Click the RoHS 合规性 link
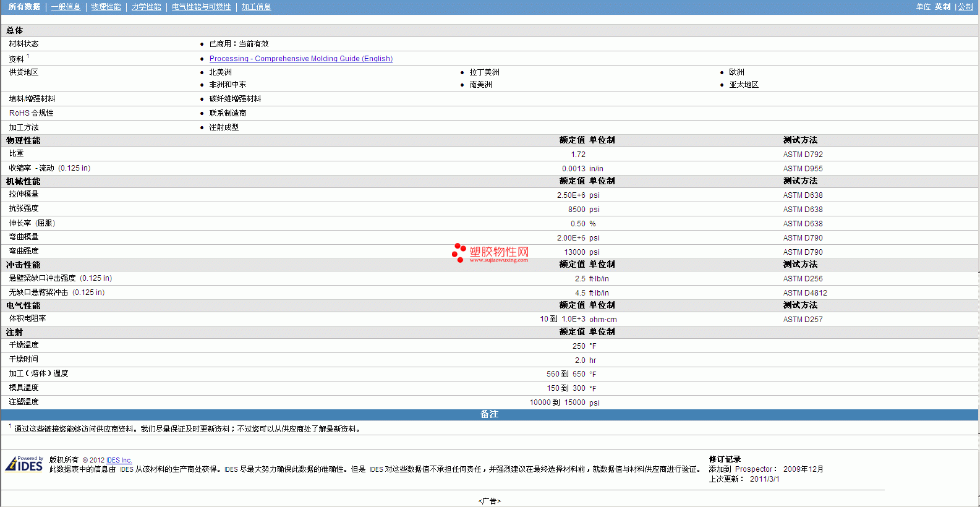This screenshot has width=980, height=507. 31,113
